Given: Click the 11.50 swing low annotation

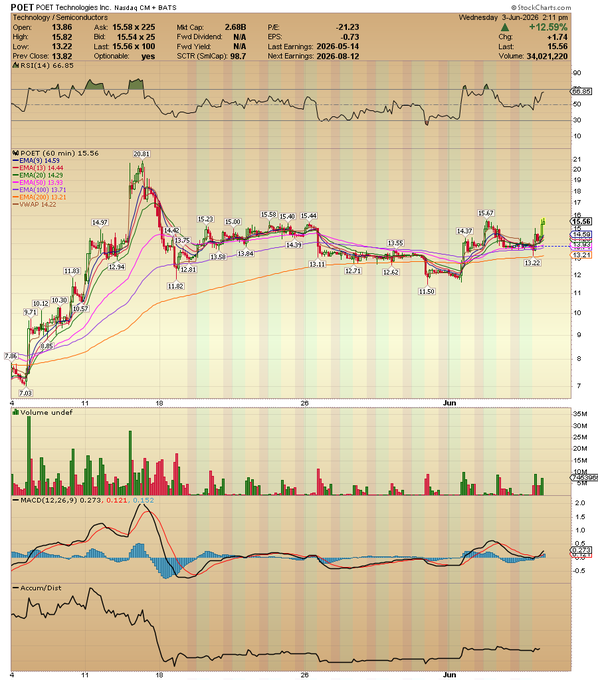Looking at the screenshot, I should point(427,291).
